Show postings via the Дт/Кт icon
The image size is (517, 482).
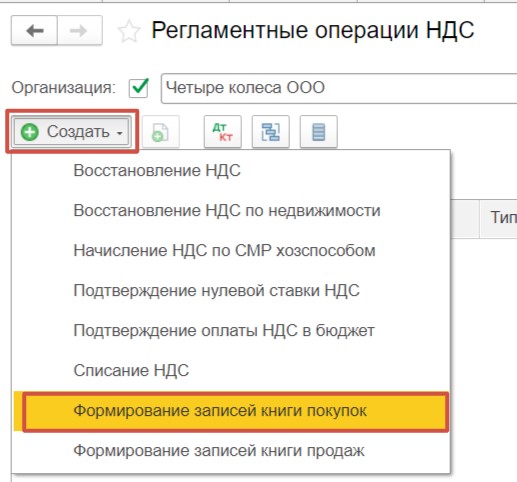pyautogui.click(x=223, y=132)
